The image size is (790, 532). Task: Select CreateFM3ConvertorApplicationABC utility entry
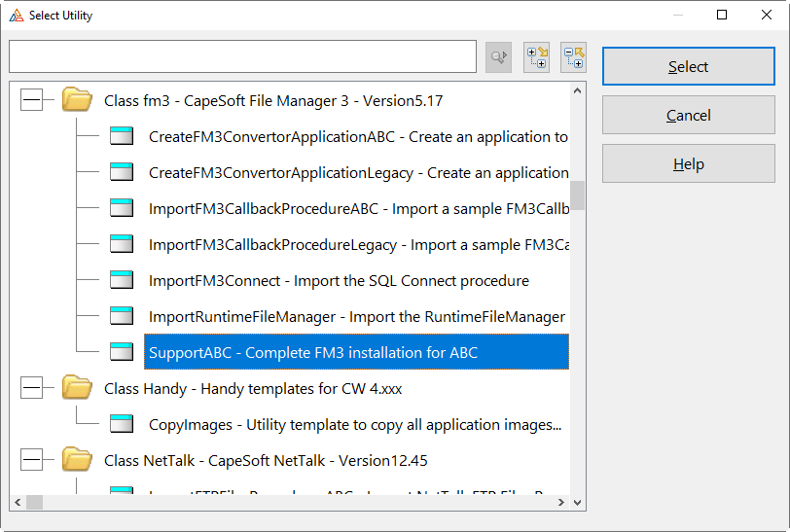(358, 136)
